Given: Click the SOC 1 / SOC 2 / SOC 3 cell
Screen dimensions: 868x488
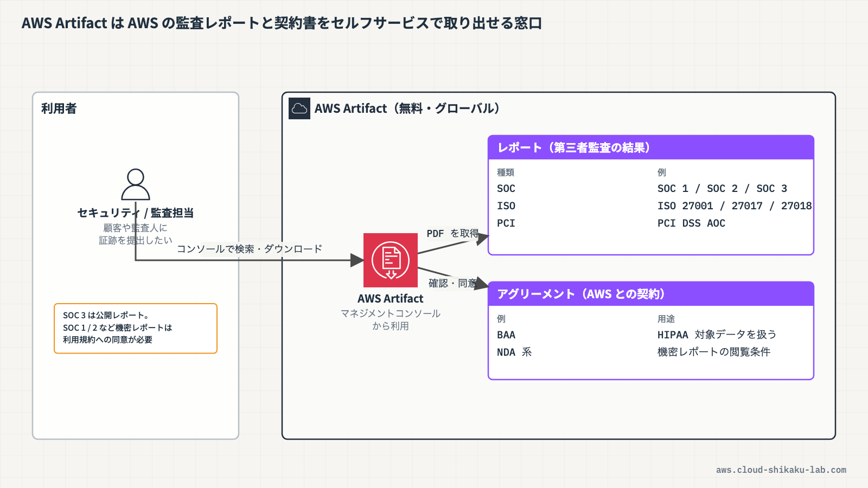Looking at the screenshot, I should [x=722, y=189].
